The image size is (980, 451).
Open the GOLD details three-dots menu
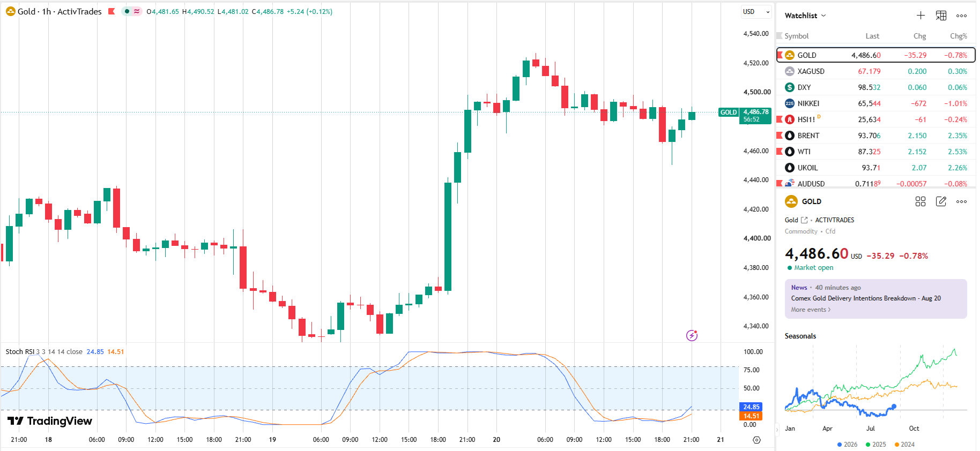point(962,202)
